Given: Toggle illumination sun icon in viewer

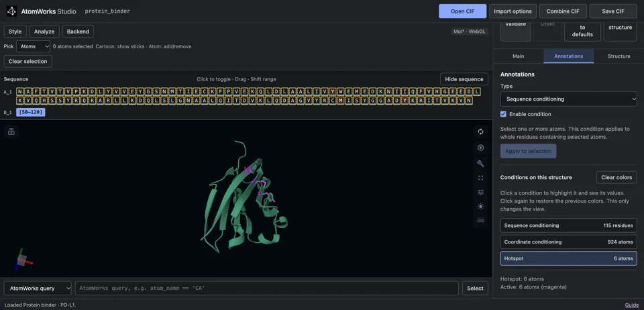Looking at the screenshot, I should pyautogui.click(x=480, y=206).
